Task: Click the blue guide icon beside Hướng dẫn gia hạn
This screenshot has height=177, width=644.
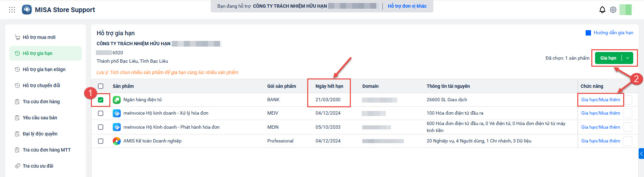Action: coord(588,33)
